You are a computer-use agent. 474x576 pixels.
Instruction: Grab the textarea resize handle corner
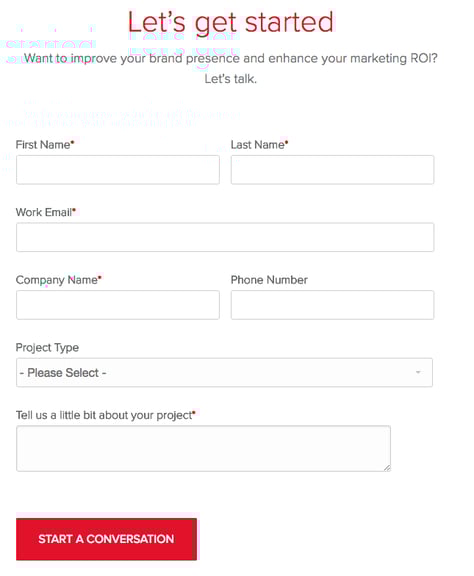tap(387, 468)
